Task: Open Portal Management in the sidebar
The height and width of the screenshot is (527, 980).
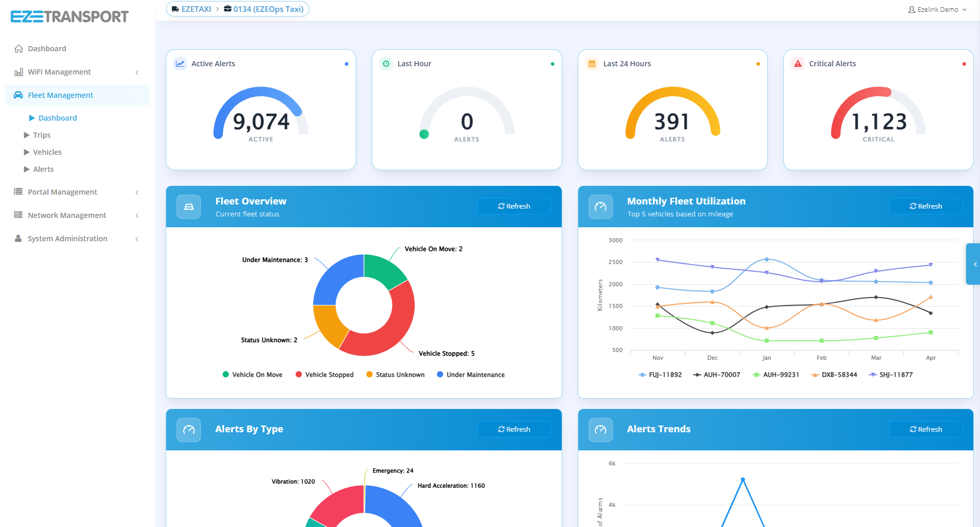Action: [x=78, y=192]
